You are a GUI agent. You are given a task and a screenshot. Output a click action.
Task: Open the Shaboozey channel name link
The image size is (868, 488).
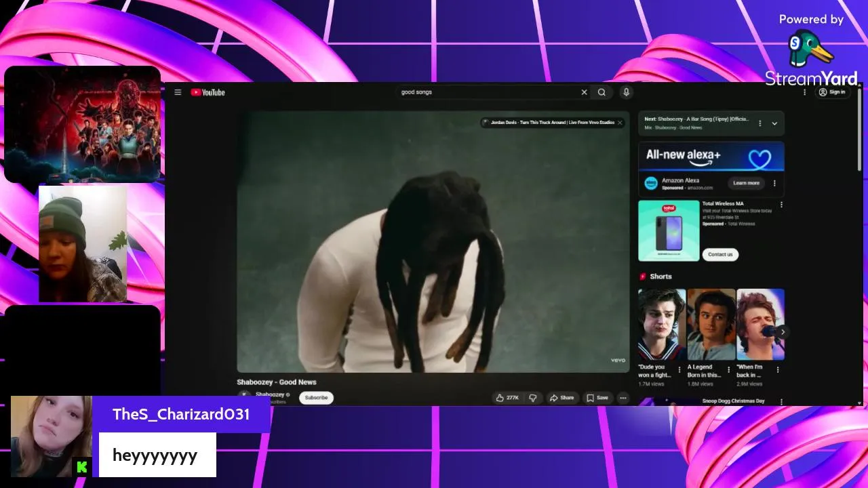[x=270, y=394]
